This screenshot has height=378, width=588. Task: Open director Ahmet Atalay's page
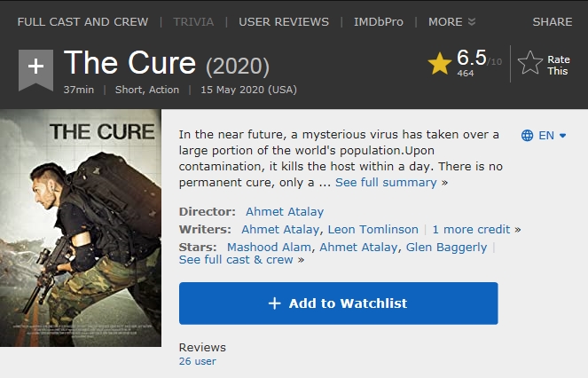285,211
